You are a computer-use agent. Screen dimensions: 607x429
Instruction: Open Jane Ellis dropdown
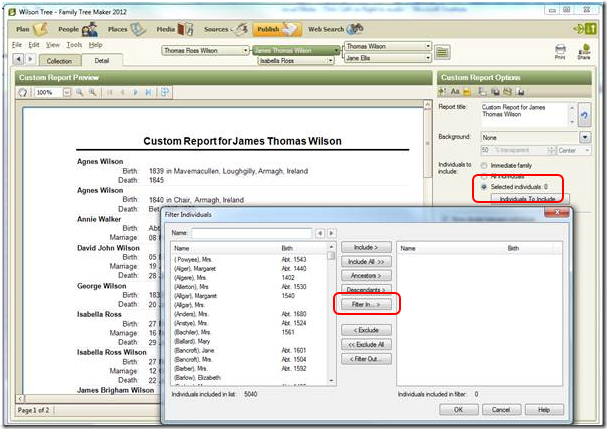[428, 58]
